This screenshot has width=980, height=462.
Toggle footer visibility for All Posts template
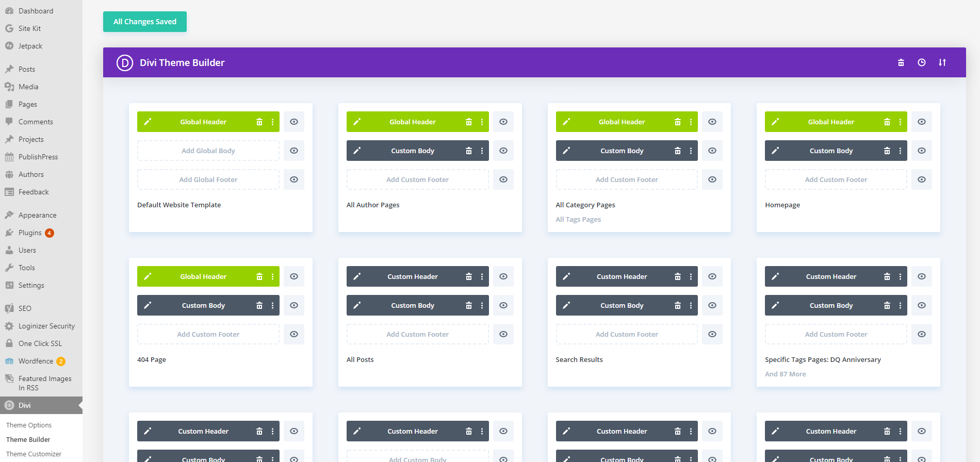pos(503,335)
